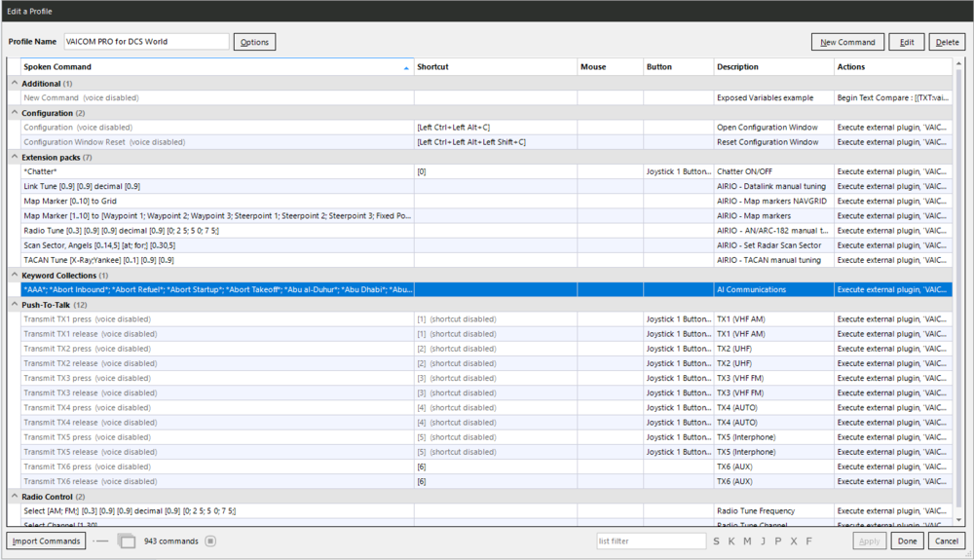The height and width of the screenshot is (560, 974).
Task: Click the scrollbar up arrow
Action: 959,64
